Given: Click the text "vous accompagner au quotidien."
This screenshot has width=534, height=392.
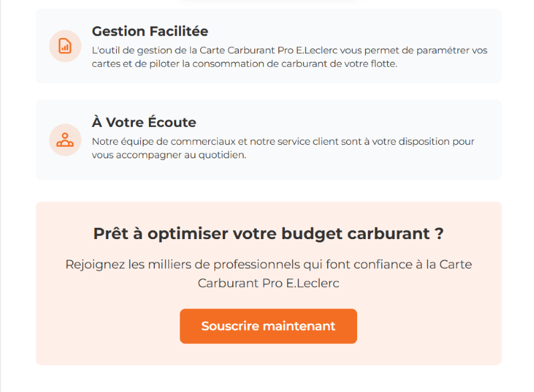Looking at the screenshot, I should (169, 155).
